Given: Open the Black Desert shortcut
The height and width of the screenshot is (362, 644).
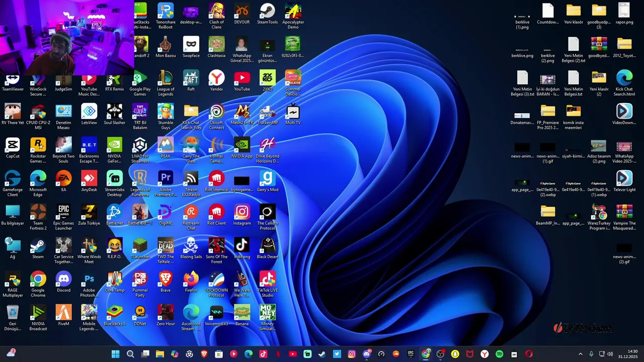Looking at the screenshot, I should 267,249.
